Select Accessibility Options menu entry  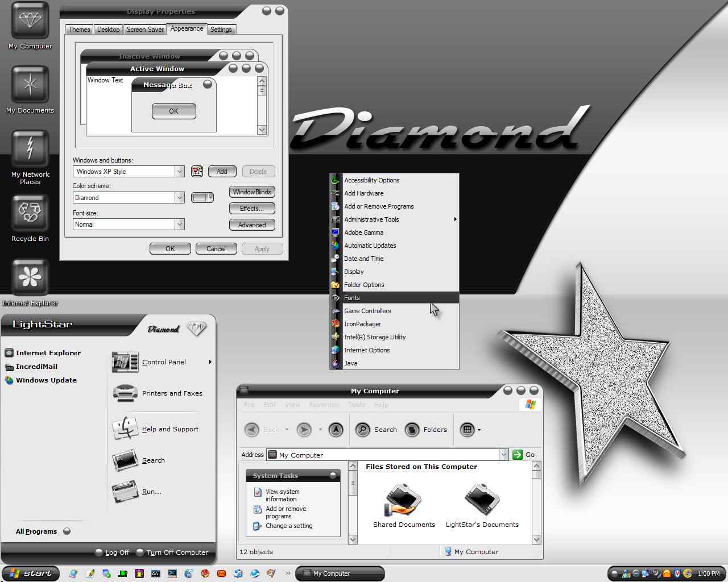pos(394,180)
